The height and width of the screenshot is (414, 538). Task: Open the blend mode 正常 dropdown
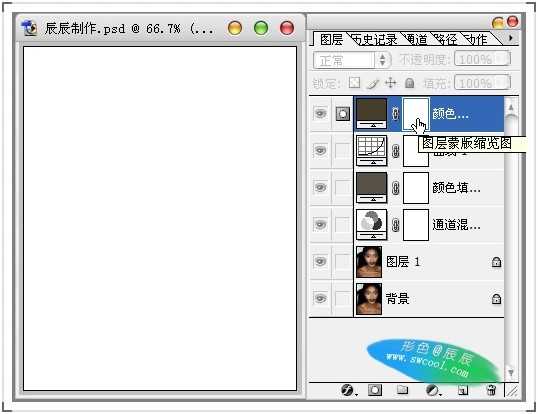(x=351, y=60)
